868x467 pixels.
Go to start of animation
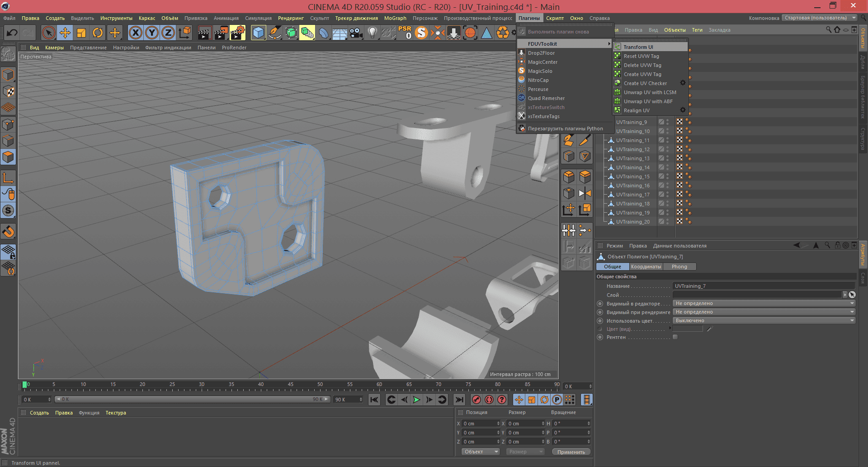click(x=374, y=400)
